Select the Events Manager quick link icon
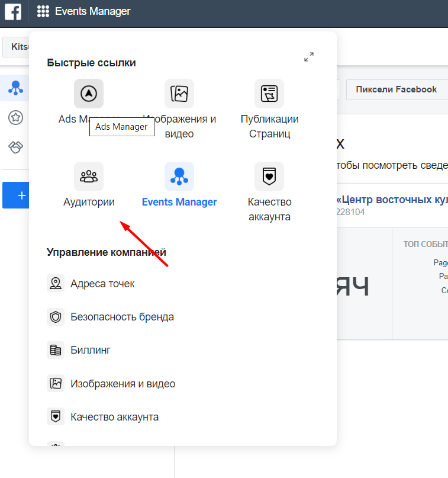Image resolution: width=448 pixels, height=478 pixels. 179,177
